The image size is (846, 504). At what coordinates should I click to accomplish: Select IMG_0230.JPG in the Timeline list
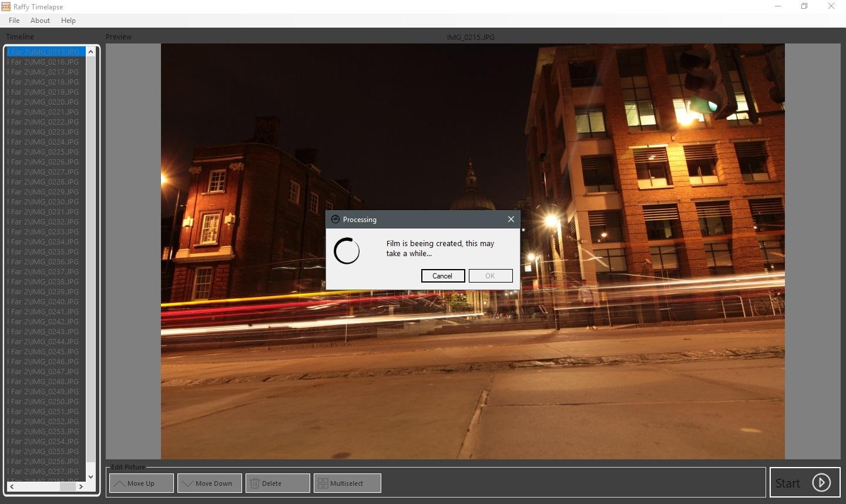point(43,201)
